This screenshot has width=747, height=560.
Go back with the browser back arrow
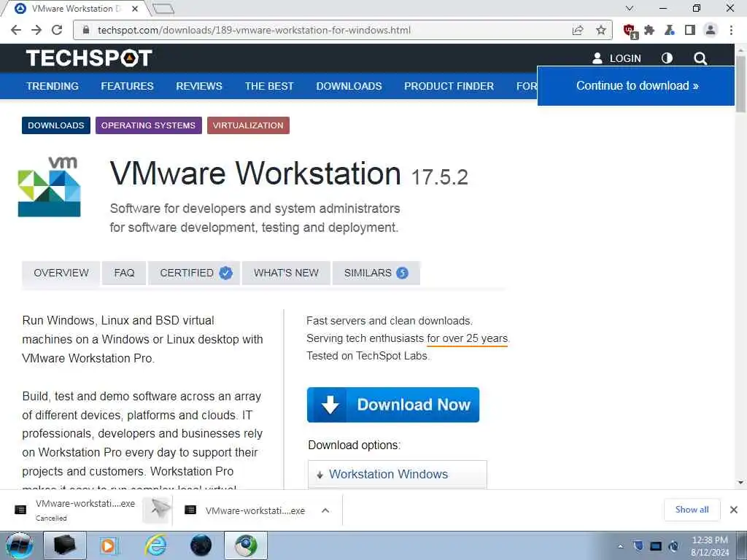click(16, 30)
